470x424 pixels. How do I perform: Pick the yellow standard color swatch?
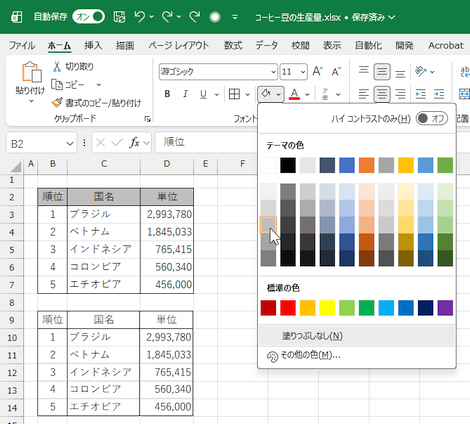point(327,308)
